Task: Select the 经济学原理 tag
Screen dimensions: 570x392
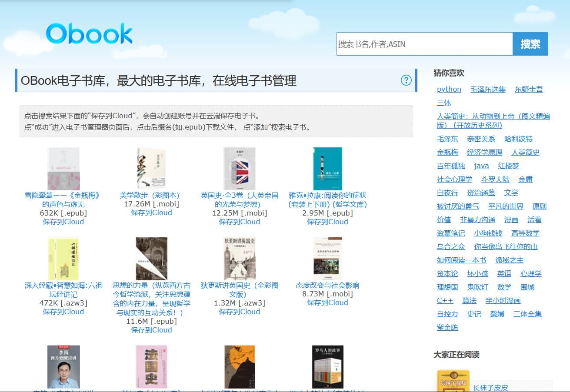Action: 484,152
